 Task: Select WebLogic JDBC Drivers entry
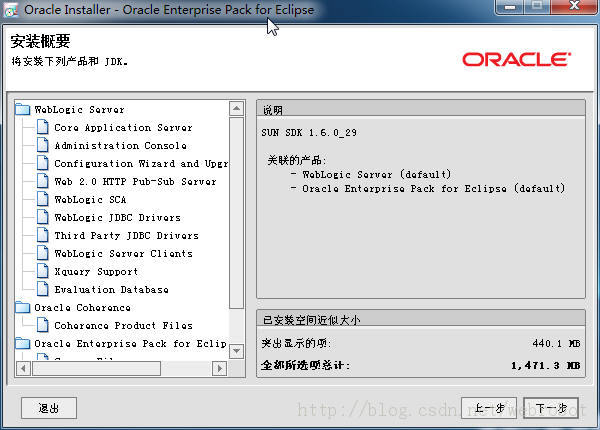(x=117, y=218)
